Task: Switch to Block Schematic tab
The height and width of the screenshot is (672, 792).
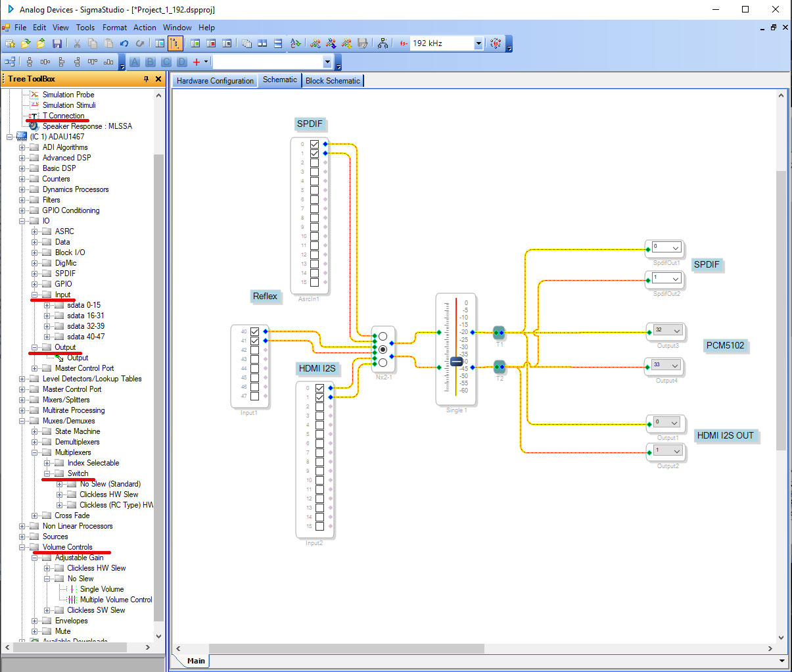Action: [333, 81]
